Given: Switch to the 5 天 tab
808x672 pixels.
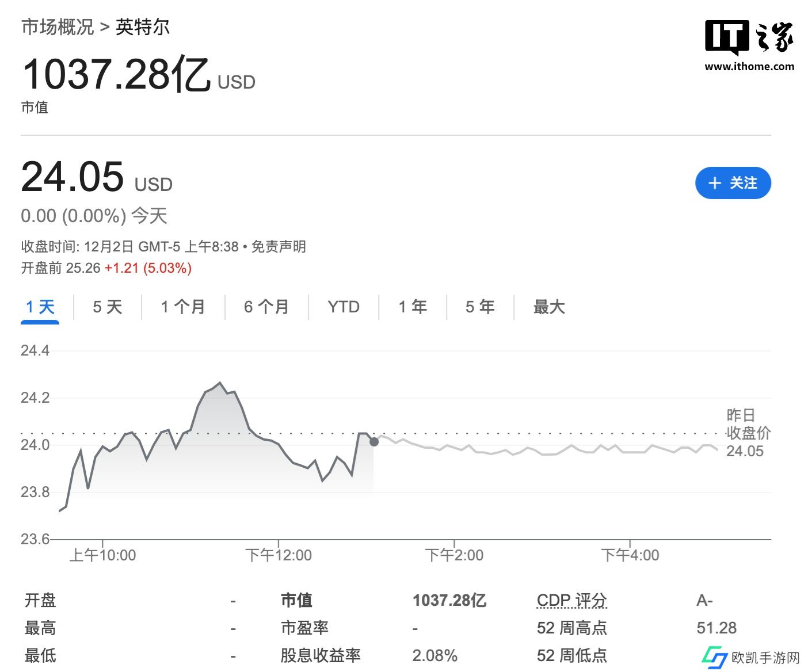Looking at the screenshot, I should click(x=108, y=307).
